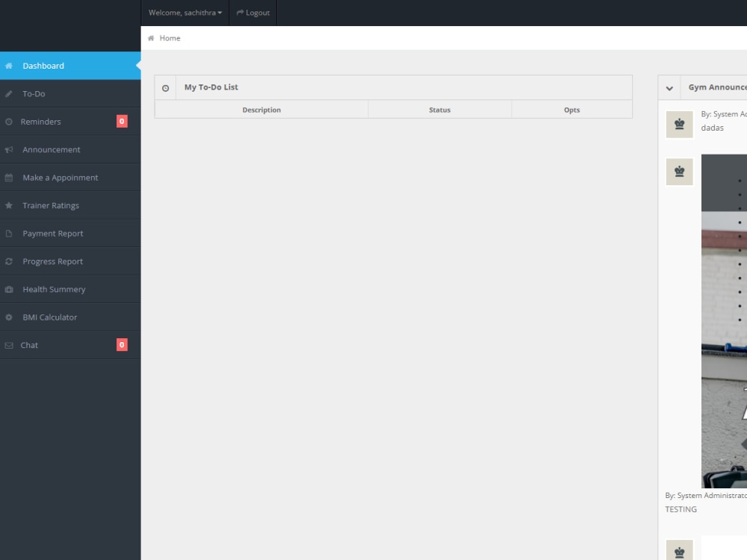Viewport: 747px width, 560px height.
Task: Click the Logout button
Action: [253, 13]
